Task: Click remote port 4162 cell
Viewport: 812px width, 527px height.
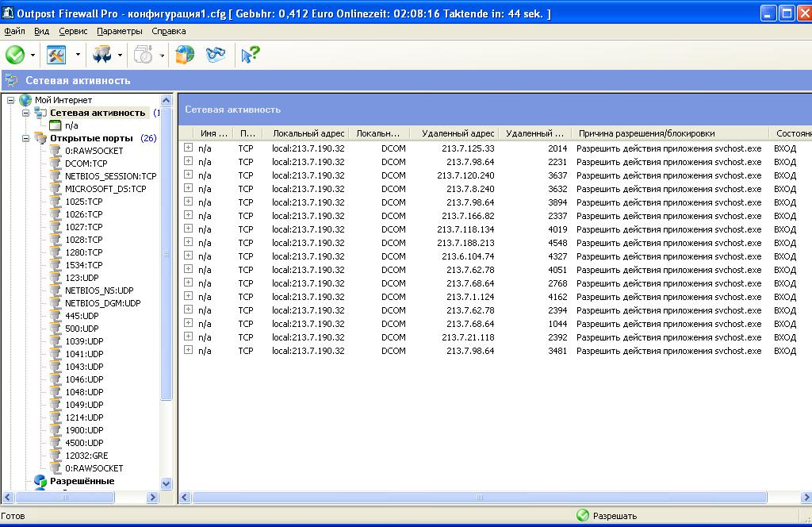Action: 557,297
